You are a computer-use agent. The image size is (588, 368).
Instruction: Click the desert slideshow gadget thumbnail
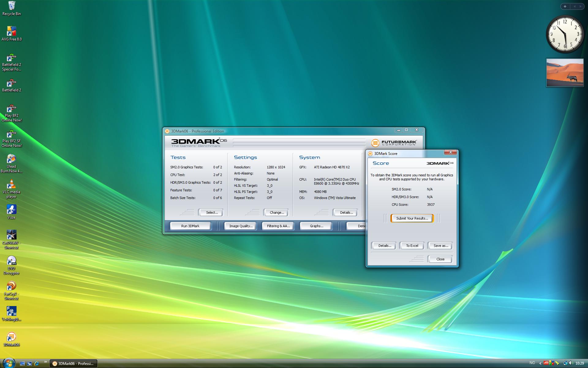[565, 73]
